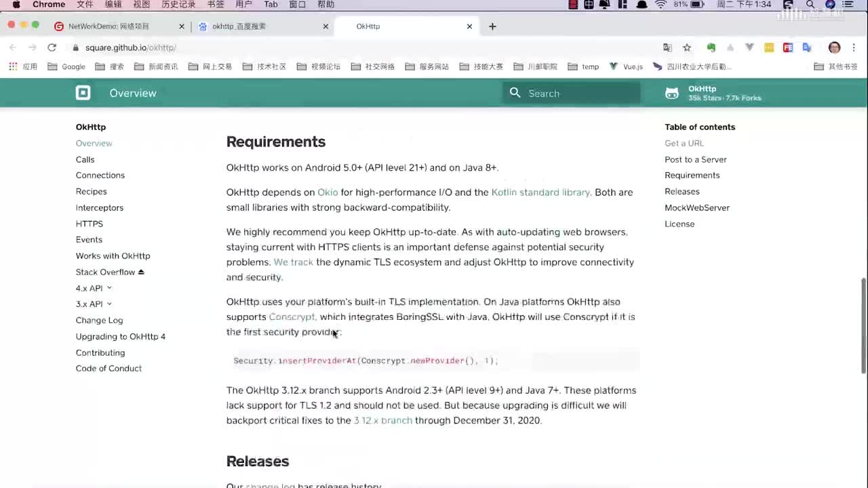Viewport: 868px width, 488px height.
Task: Open Change Log in sidebar
Action: 99,320
